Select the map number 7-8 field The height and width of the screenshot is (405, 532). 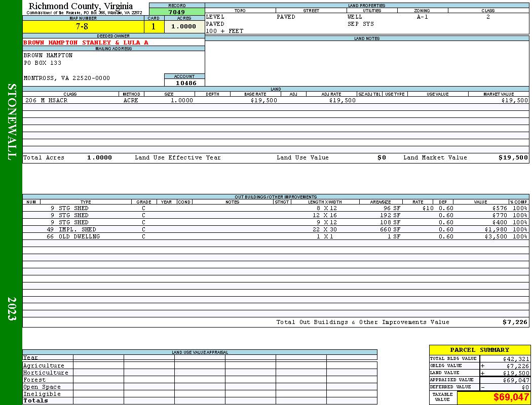coord(83,26)
